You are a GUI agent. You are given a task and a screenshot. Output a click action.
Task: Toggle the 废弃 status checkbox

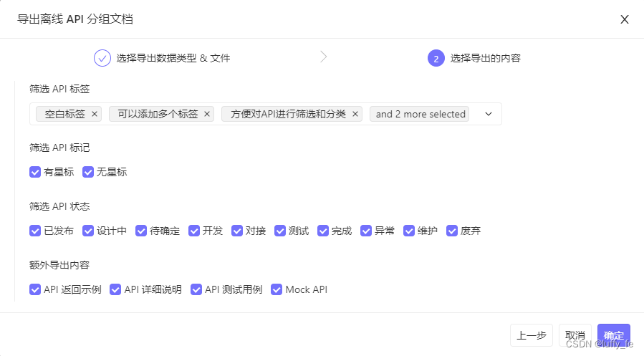[x=452, y=231]
